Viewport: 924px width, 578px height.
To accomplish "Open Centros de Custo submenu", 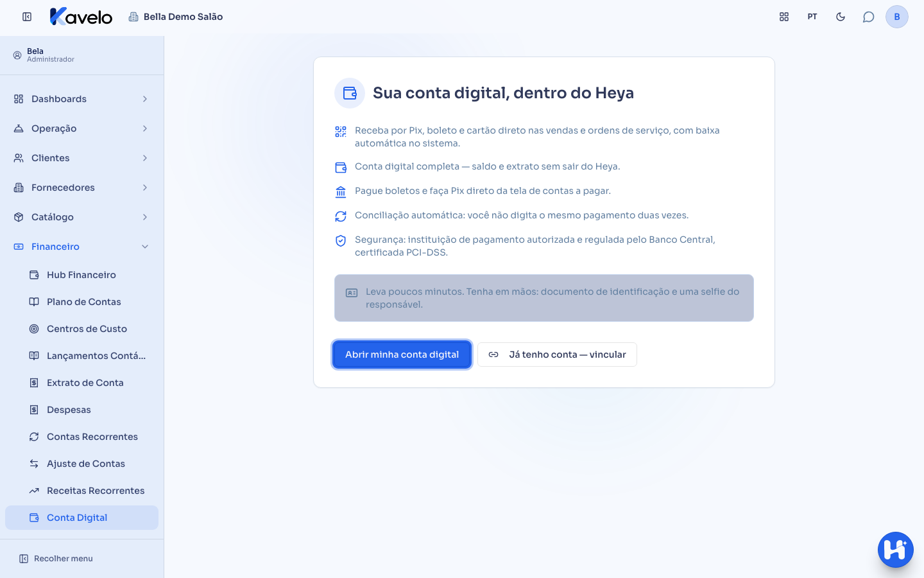I will 81,329.
